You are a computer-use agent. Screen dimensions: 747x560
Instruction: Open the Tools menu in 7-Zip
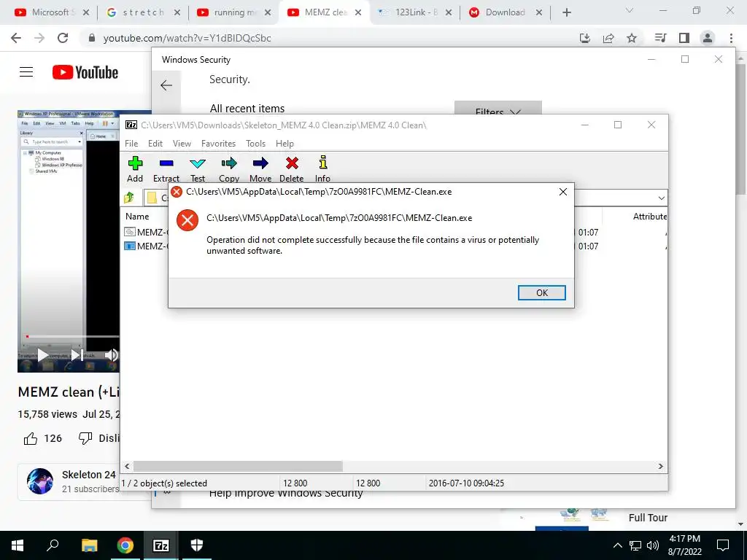click(255, 144)
